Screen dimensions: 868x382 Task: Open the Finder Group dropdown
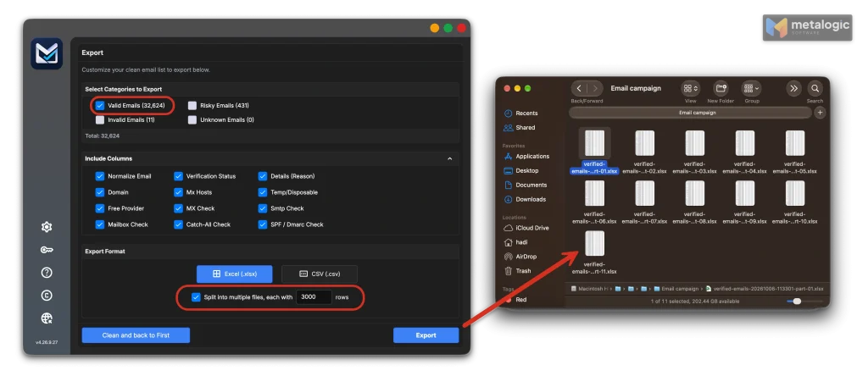pos(751,88)
